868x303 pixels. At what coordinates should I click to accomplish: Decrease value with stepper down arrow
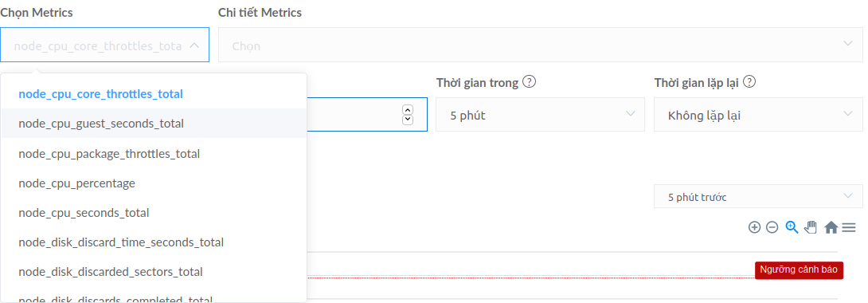click(x=408, y=120)
